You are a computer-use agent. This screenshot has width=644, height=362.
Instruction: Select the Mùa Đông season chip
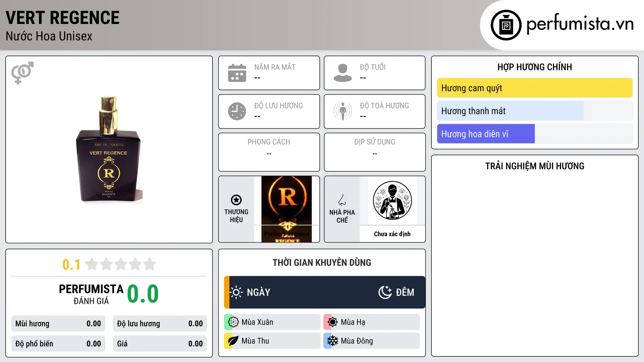click(372, 341)
